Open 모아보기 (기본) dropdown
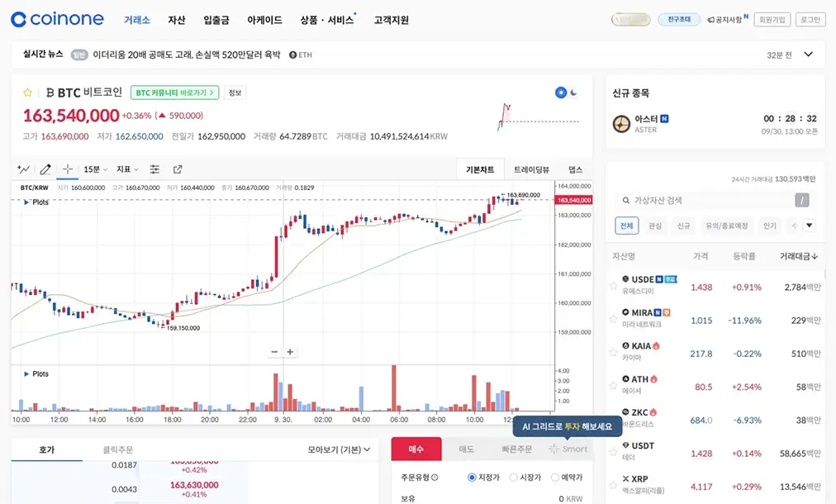The image size is (836, 504). coord(339,449)
